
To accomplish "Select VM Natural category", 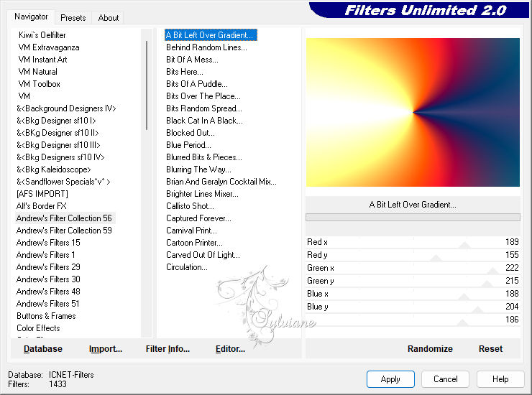I will (37, 72).
